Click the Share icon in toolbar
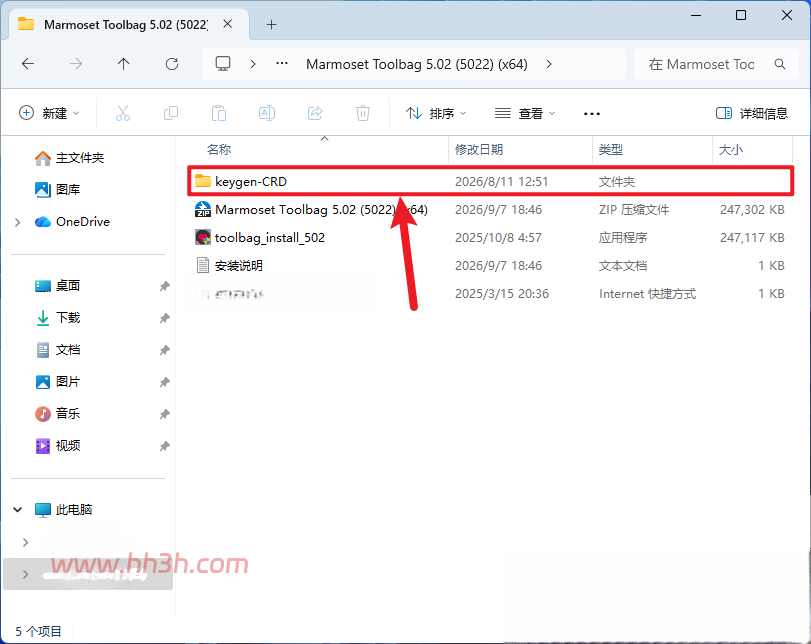Image resolution: width=811 pixels, height=644 pixels. click(315, 113)
